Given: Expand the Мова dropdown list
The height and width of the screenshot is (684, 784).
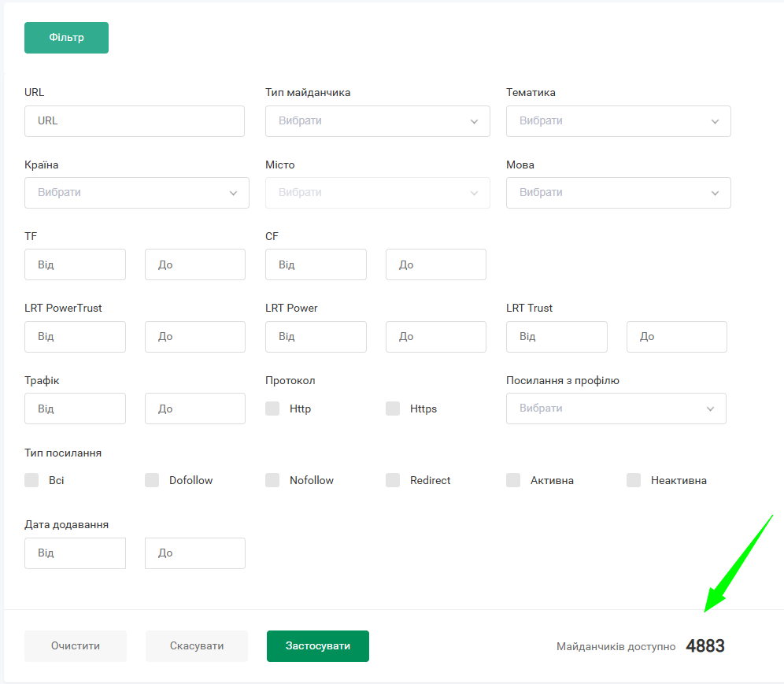Looking at the screenshot, I should pos(618,193).
